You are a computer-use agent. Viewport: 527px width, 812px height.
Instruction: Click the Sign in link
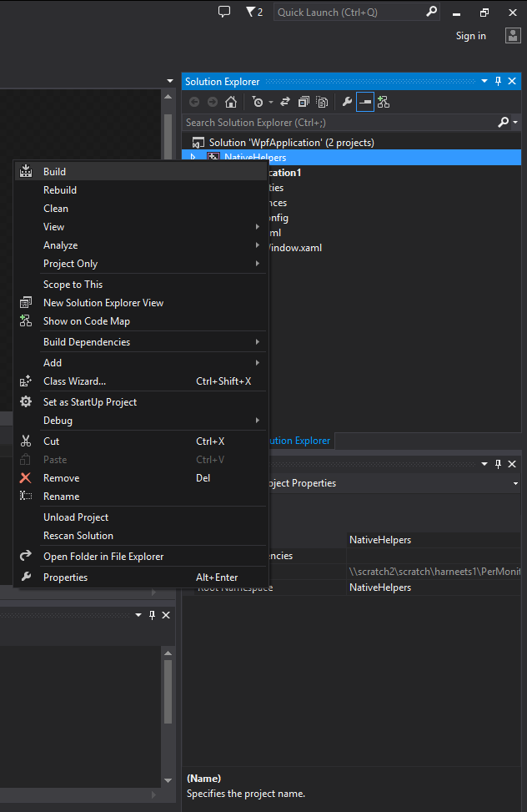click(x=470, y=36)
